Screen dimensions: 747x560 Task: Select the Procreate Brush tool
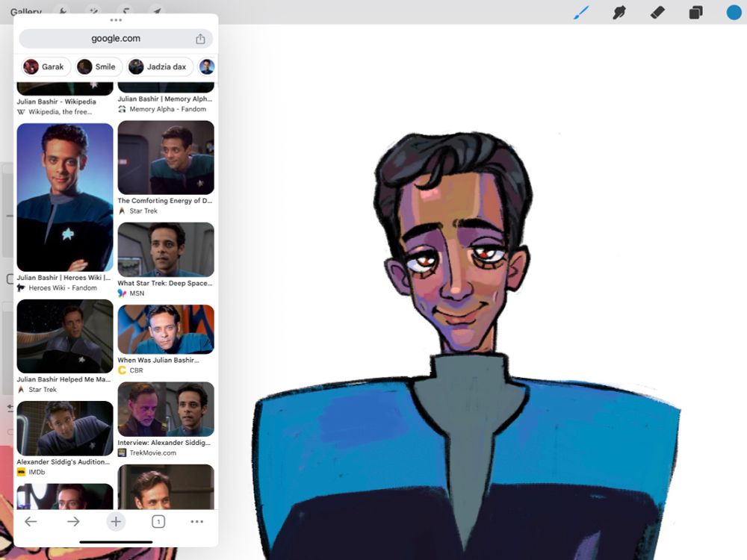tap(581, 13)
